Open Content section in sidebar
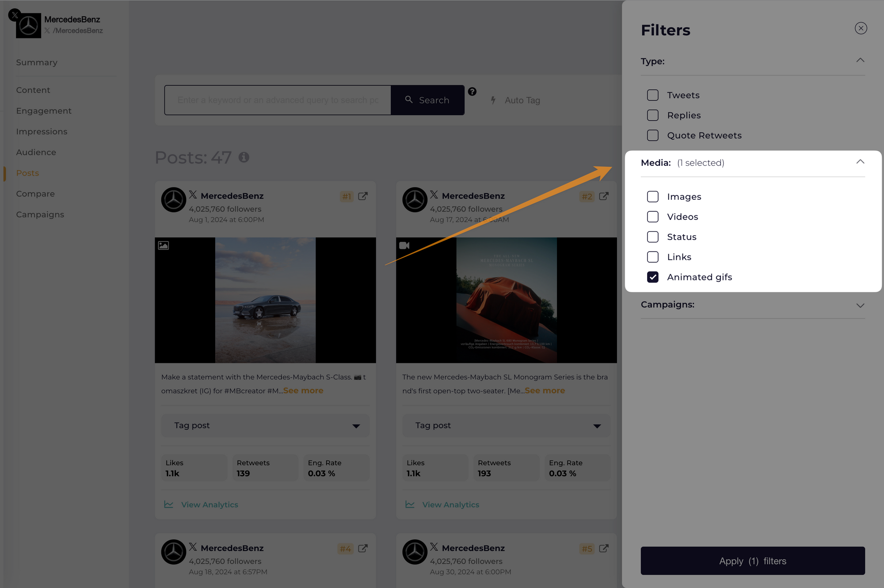 pyautogui.click(x=33, y=90)
